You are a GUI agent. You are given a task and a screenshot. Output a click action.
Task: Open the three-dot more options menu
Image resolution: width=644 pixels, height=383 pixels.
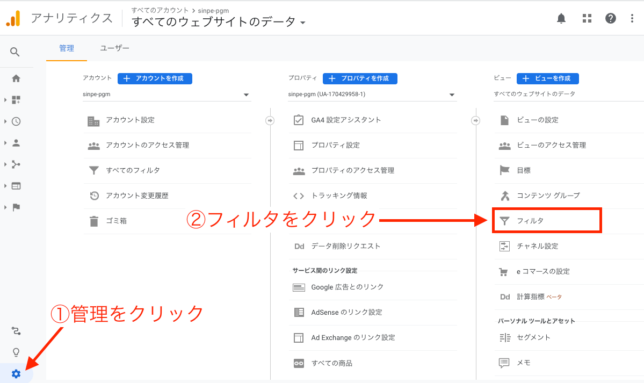tap(632, 18)
